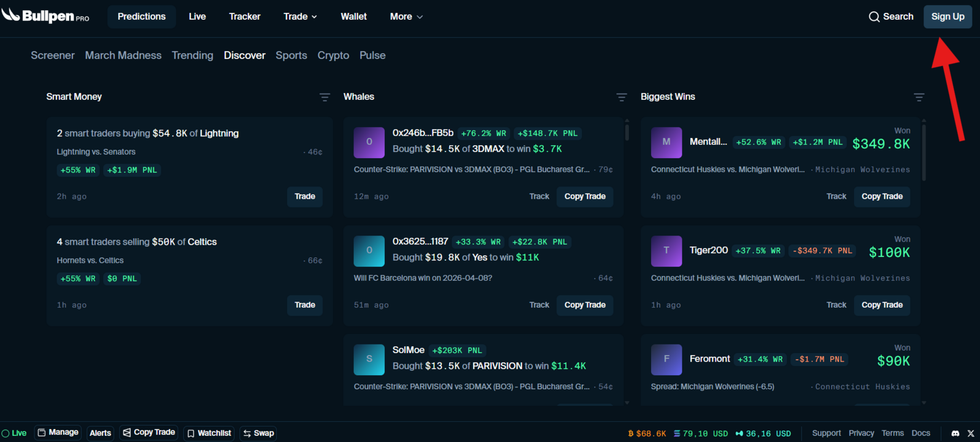Click the Biggest Wins column scrollbar
Screen dimensions: 980x442
pos(924,152)
